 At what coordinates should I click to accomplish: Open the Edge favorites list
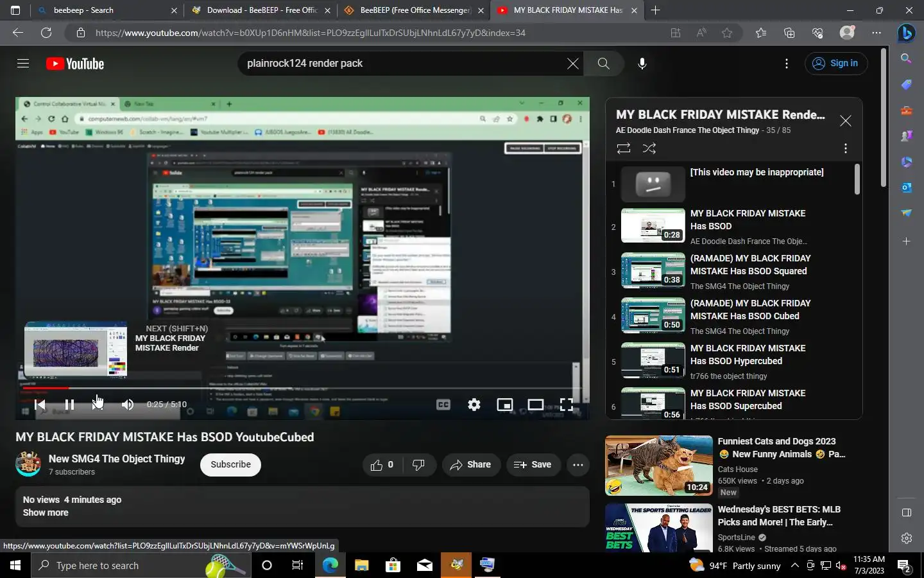(x=761, y=33)
